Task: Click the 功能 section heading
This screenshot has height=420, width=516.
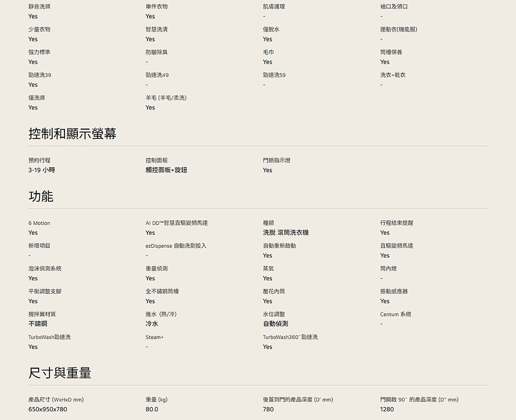Action: (x=41, y=197)
